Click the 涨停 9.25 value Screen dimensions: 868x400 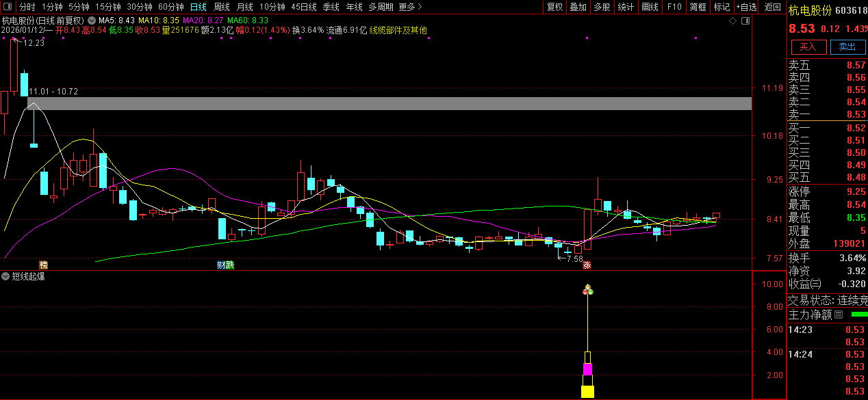856,191
